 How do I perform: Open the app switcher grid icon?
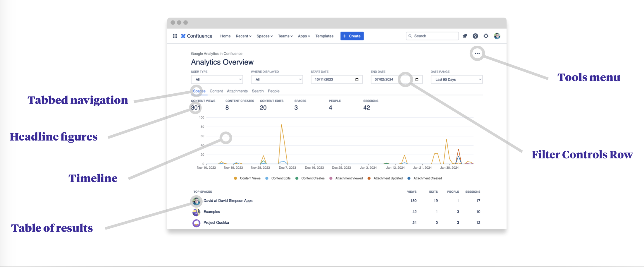tap(175, 36)
